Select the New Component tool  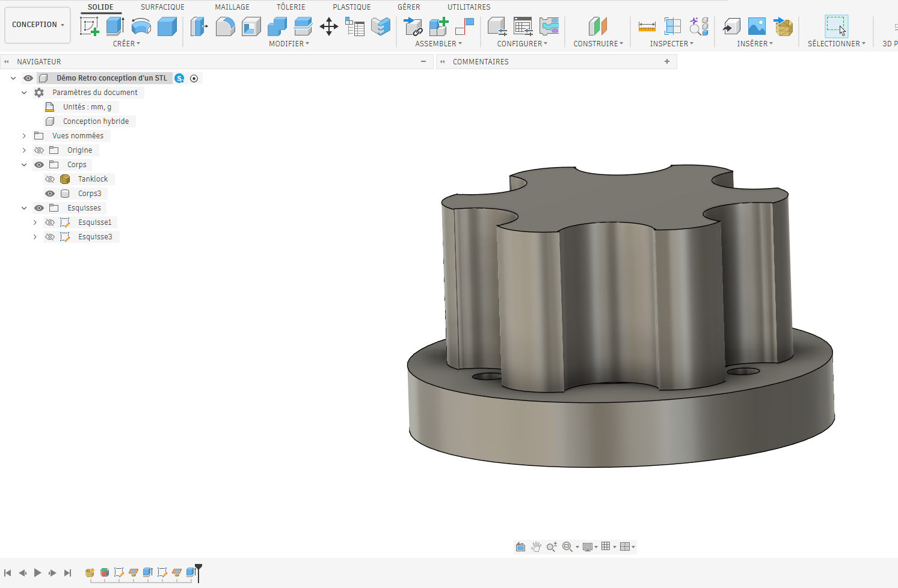[x=438, y=26]
